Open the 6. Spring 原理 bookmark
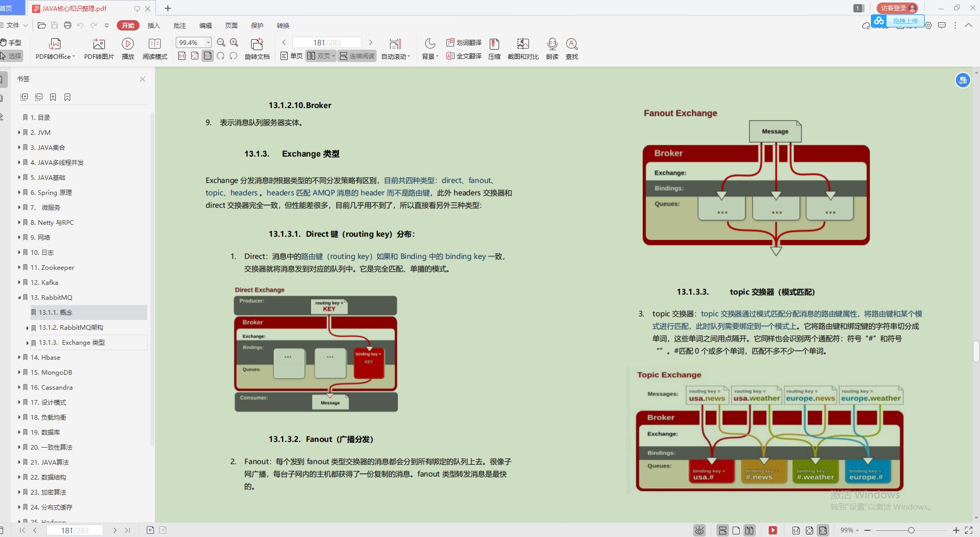This screenshot has height=537, width=980. pyautogui.click(x=51, y=192)
